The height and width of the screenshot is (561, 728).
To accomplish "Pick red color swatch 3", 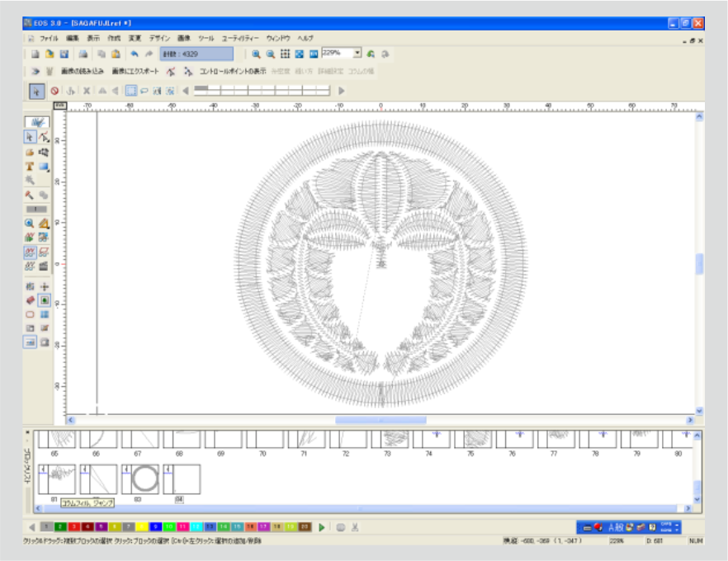I will click(73, 526).
